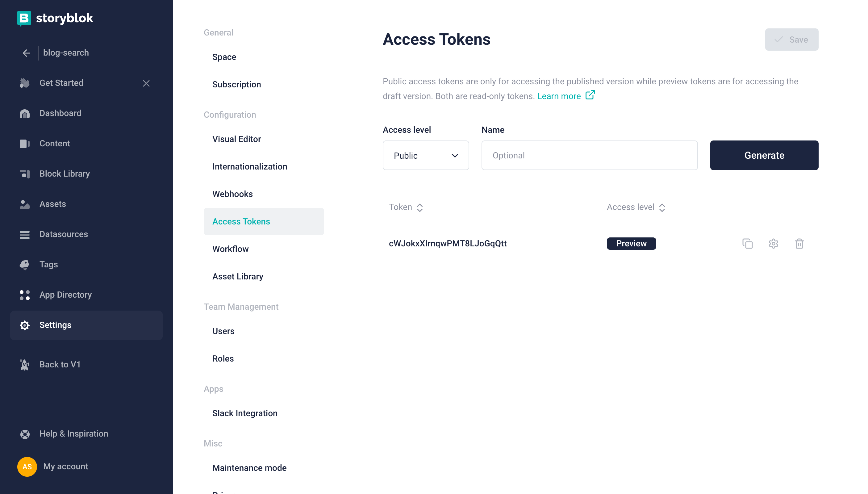The height and width of the screenshot is (494, 868).
Task: Open settings for the Preview token
Action: pyautogui.click(x=773, y=244)
